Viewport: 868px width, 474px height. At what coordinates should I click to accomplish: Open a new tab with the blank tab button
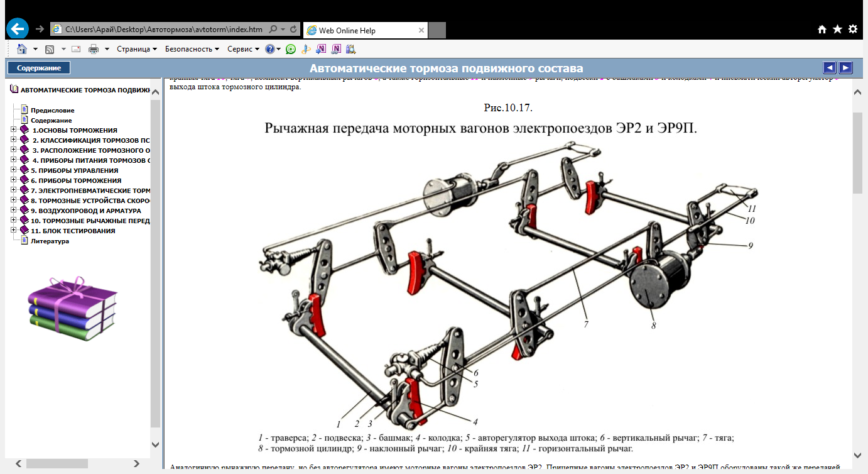(x=437, y=30)
